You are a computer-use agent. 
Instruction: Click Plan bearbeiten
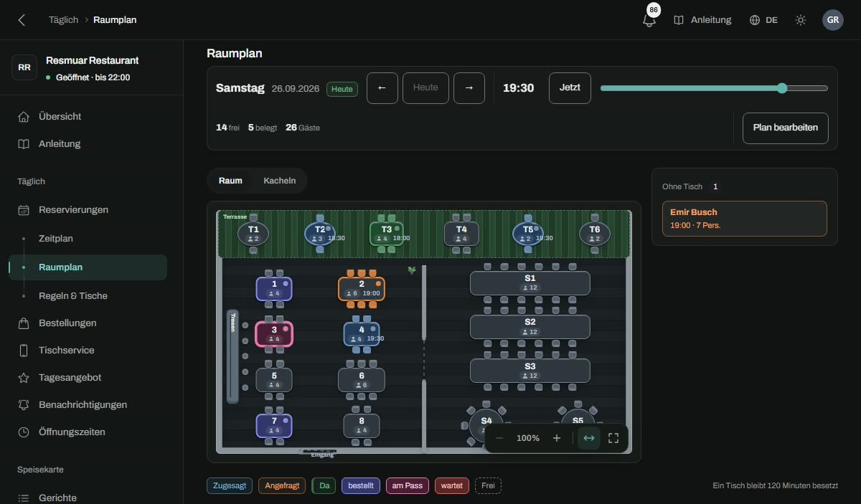[786, 128]
